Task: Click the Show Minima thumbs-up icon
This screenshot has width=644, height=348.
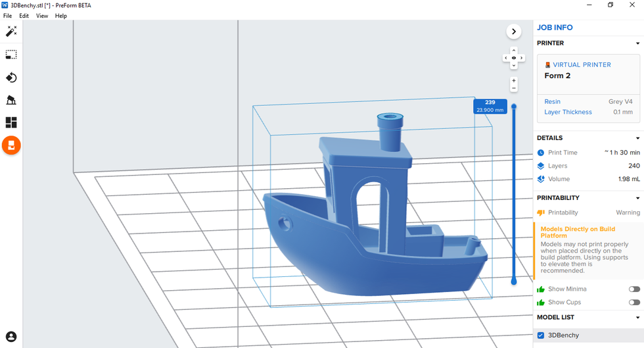Action: click(x=541, y=289)
